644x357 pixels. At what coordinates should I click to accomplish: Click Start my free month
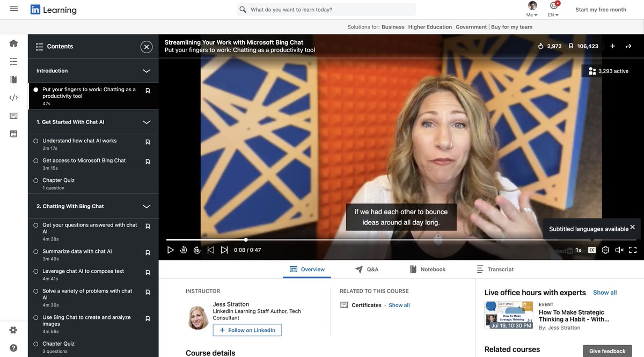[601, 10]
